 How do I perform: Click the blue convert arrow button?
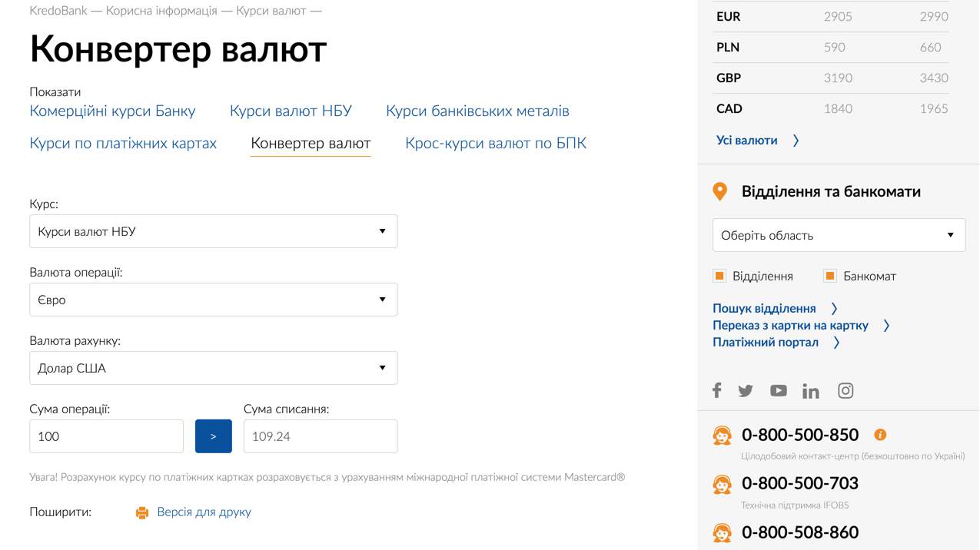(214, 436)
